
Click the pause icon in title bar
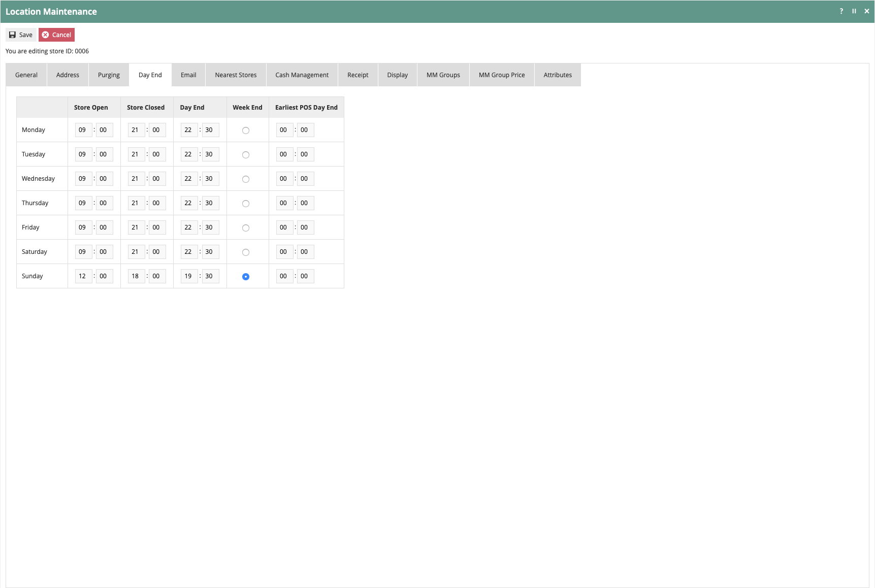[x=854, y=11]
